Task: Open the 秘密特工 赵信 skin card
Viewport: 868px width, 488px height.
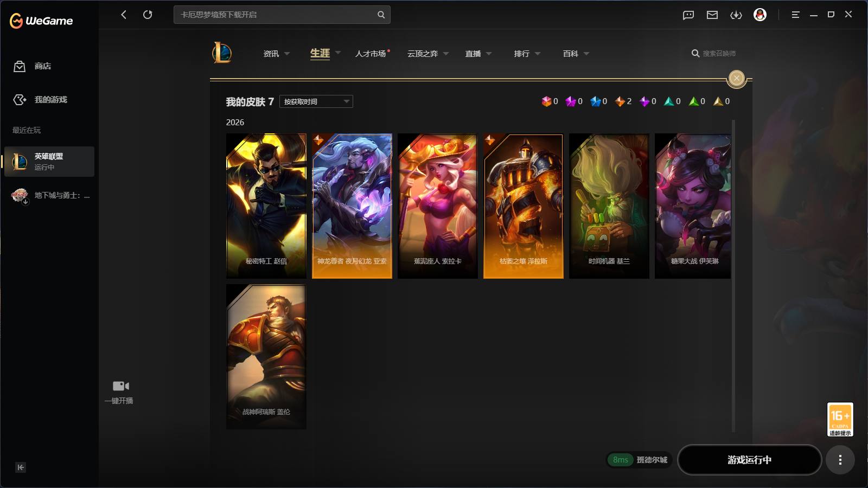Action: coord(266,206)
